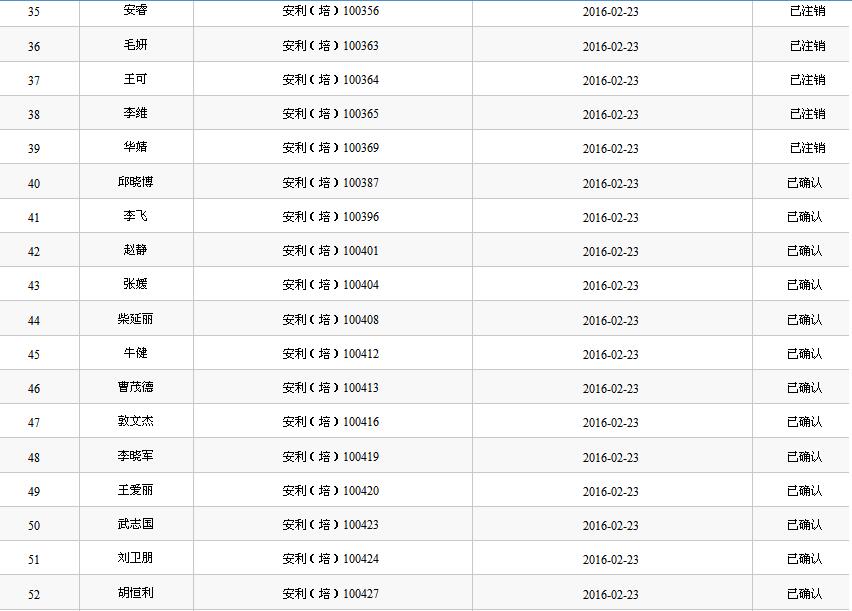Select row number 39 cell
The image size is (852, 611).
click(x=34, y=149)
